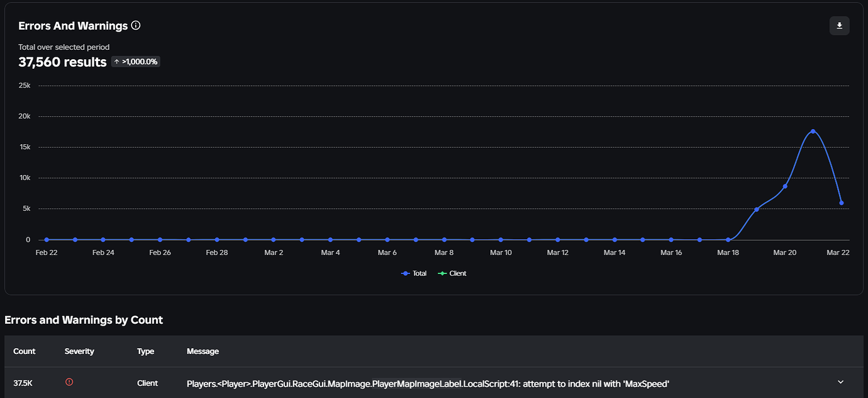This screenshot has height=398, width=868.
Task: Sort by the Count column header
Action: [x=25, y=351]
